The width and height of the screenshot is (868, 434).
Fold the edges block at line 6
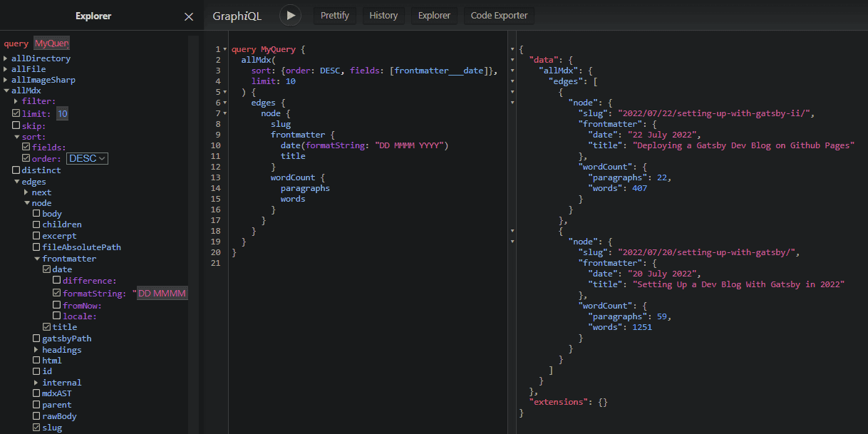pos(226,103)
